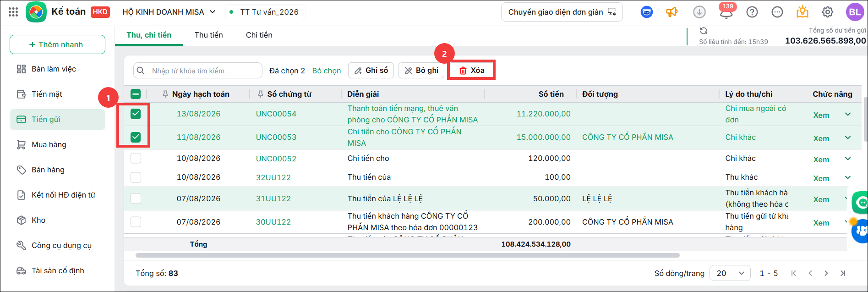
Task: Click the orange gift box icon
Action: 802,12
